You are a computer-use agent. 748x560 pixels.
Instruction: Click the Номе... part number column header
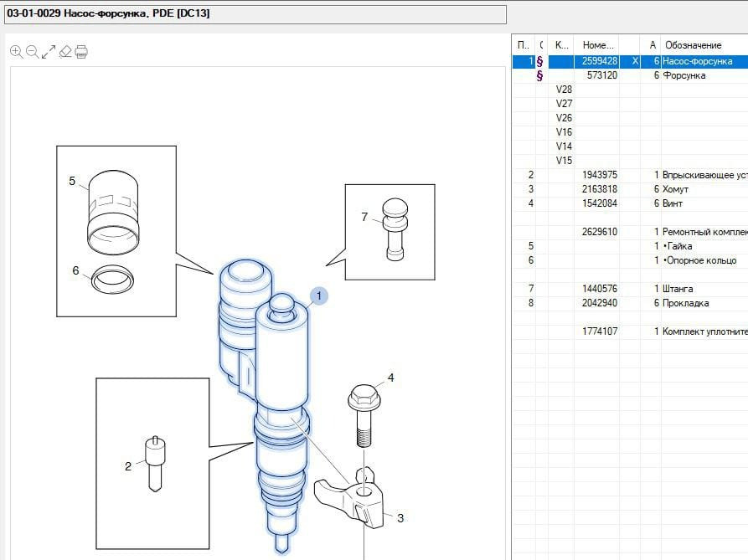pyautogui.click(x=599, y=45)
